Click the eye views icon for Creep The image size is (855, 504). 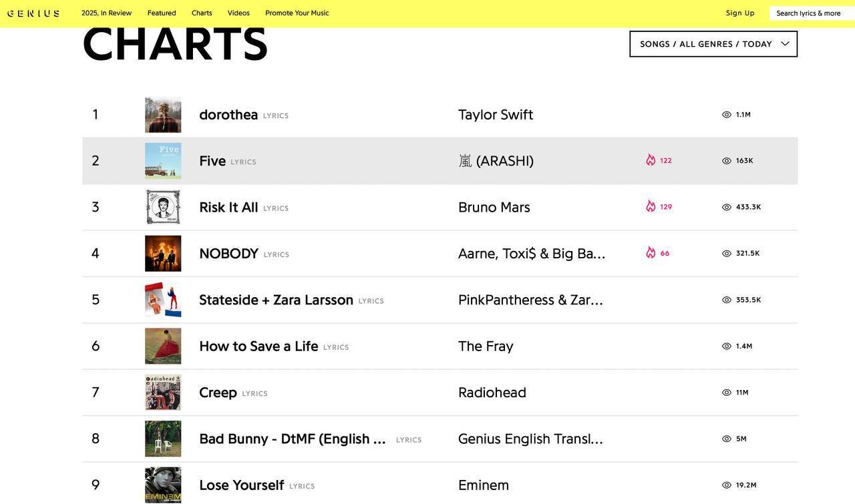click(727, 393)
